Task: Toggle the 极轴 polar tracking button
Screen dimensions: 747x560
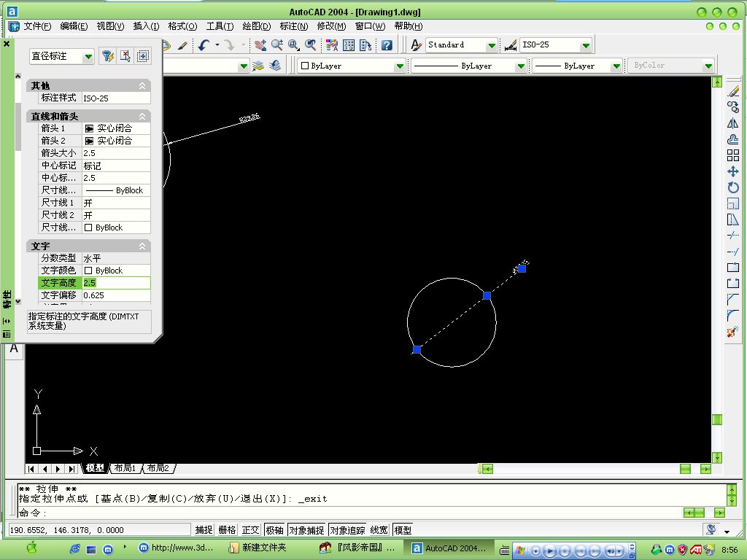Action: coord(274,529)
